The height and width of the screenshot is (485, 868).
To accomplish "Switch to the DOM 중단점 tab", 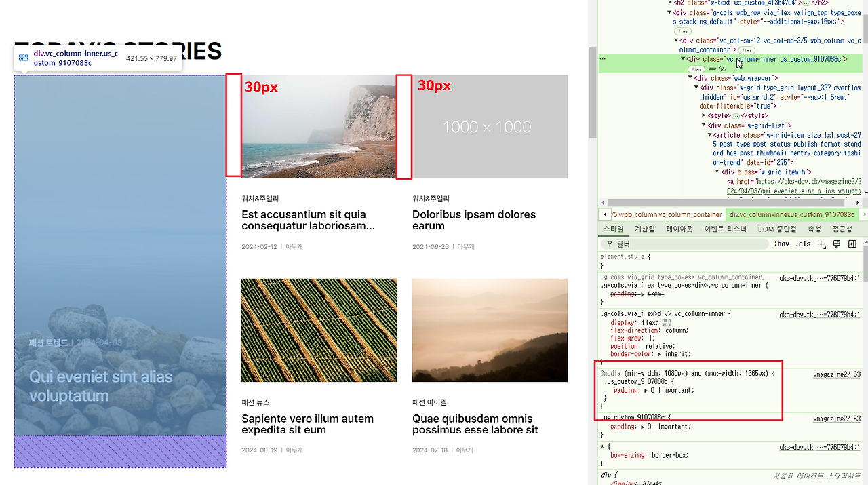I will [x=777, y=229].
